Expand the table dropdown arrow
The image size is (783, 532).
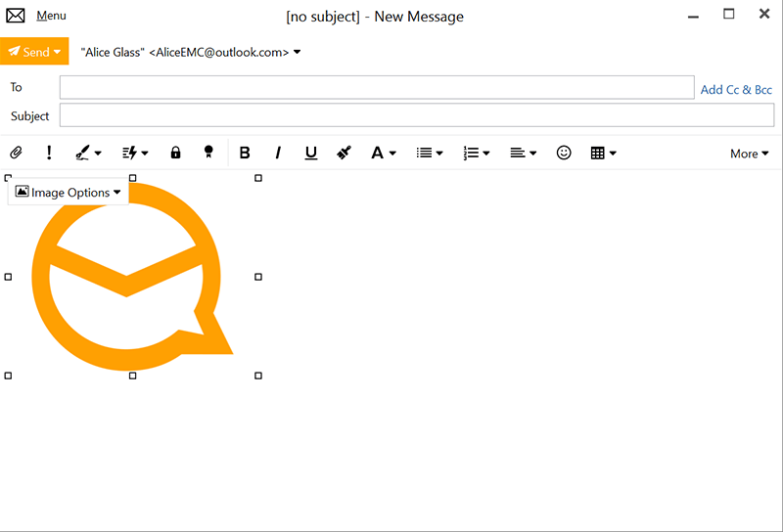click(x=613, y=154)
